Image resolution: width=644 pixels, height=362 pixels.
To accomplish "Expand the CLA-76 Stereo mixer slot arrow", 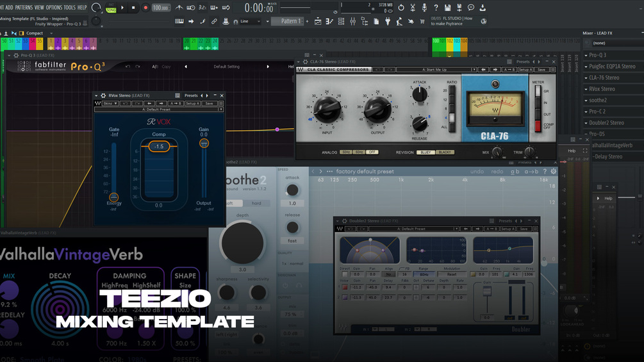I will pyautogui.click(x=586, y=78).
